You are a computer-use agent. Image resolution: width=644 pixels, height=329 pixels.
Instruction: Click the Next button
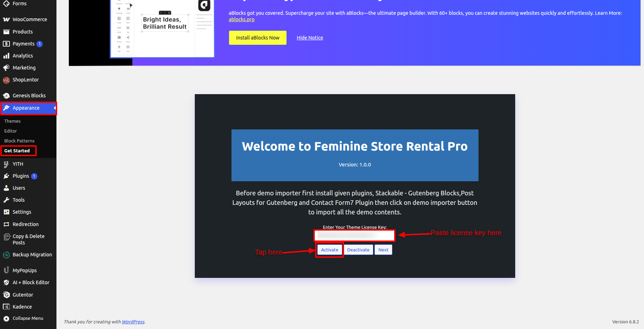coord(383,250)
